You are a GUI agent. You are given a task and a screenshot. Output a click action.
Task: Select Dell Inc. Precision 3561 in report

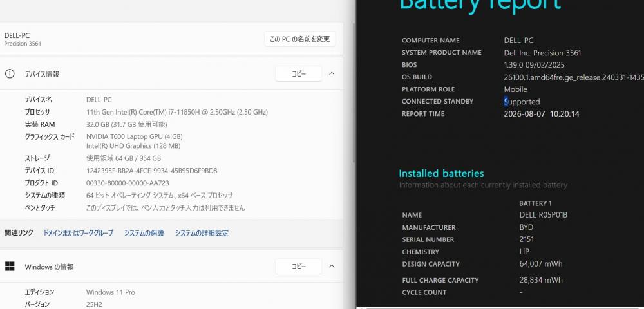[x=542, y=53]
